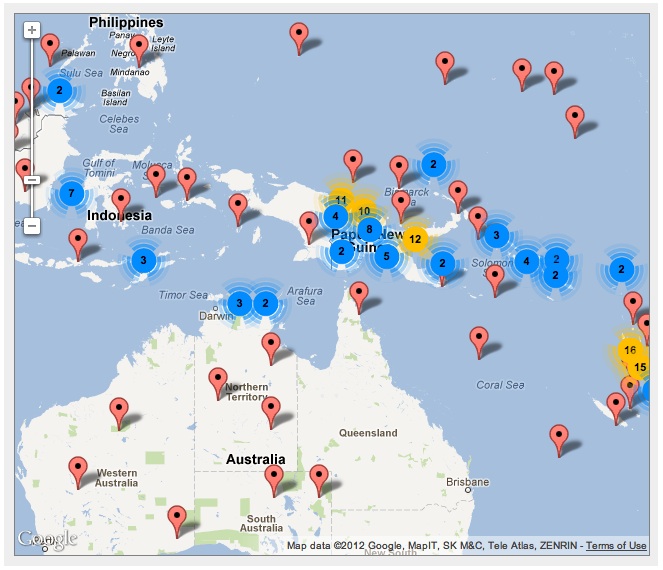
Task: Click the Darwin city label
Action: point(216,316)
